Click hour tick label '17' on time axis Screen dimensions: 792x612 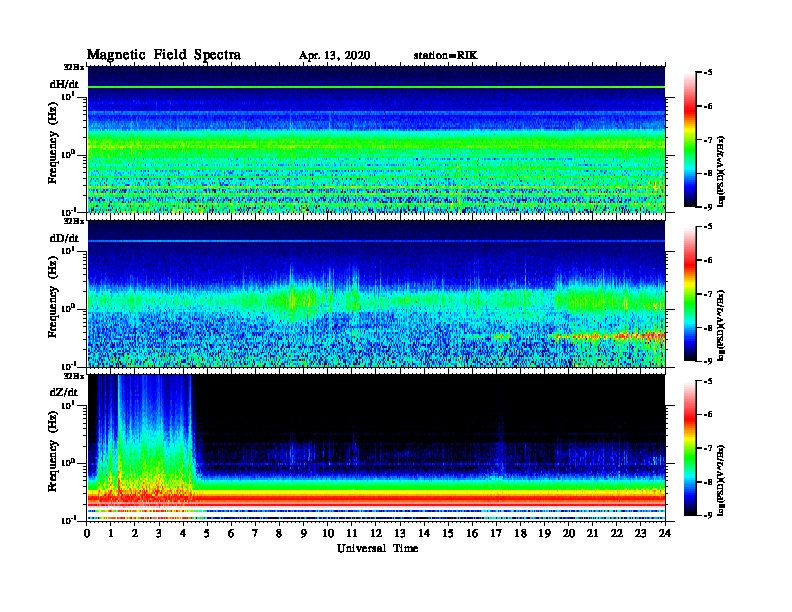point(497,533)
